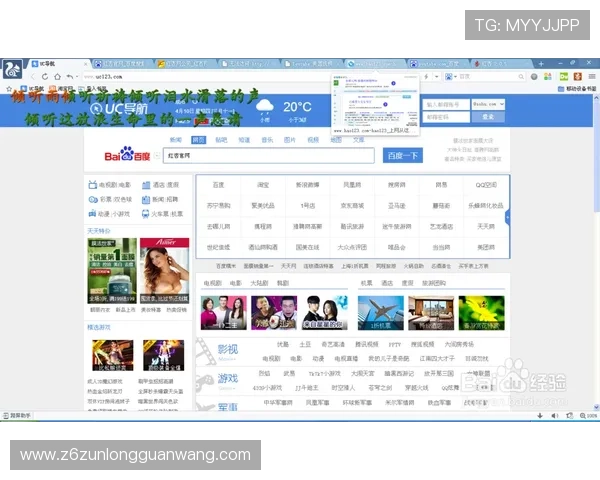The height and width of the screenshot is (480, 600).
Task: Click the 动漫·小游戏 category icon
Action: pyautogui.click(x=93, y=213)
